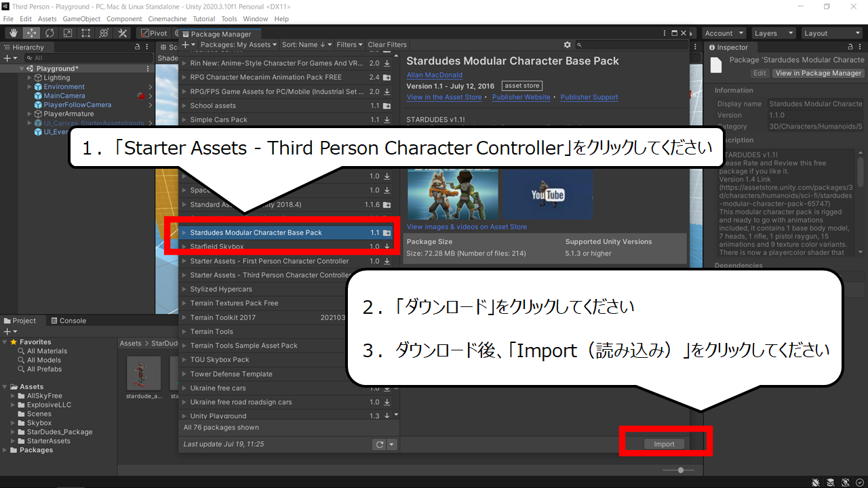The width and height of the screenshot is (868, 488).
Task: Toggle Pivot handle position mode
Action: 154,33
